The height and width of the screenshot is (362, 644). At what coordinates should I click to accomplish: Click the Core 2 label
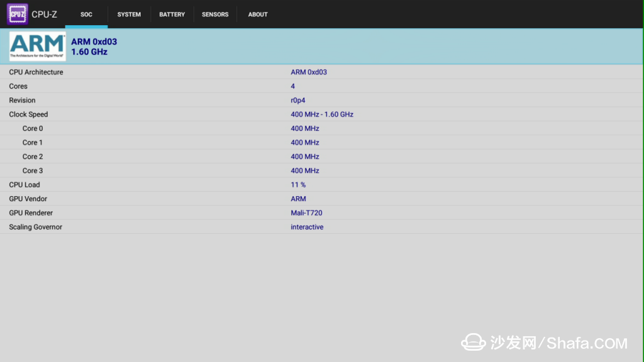click(x=33, y=156)
